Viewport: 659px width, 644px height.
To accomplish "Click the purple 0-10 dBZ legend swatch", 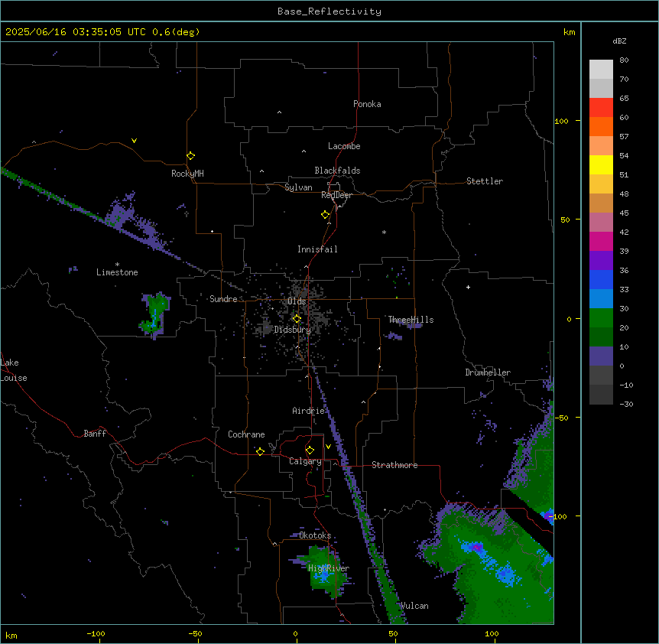I will point(601,356).
